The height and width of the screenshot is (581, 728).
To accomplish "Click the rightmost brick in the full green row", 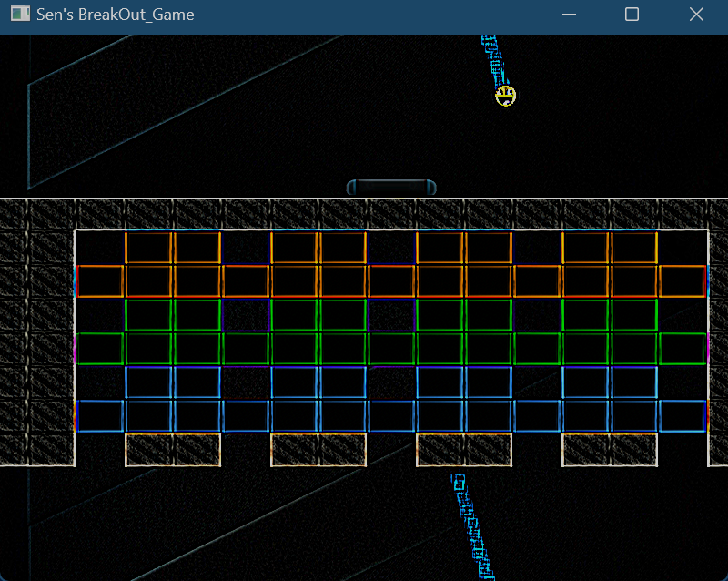I will 682,349.
